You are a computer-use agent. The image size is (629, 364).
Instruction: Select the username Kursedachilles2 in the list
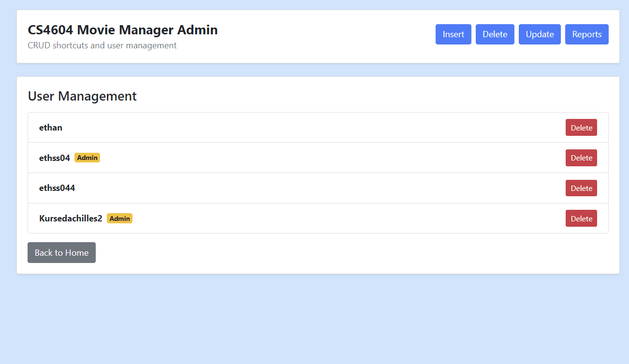click(71, 218)
